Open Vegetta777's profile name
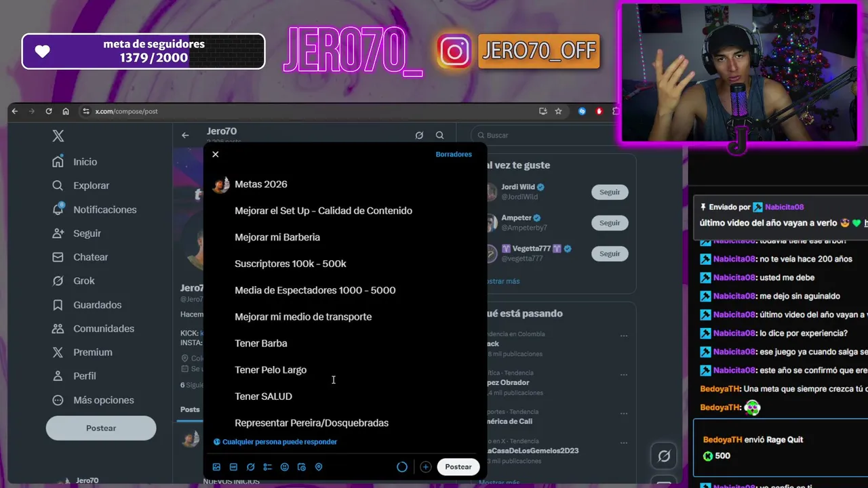Viewport: 868px width, 488px height. (x=532, y=249)
